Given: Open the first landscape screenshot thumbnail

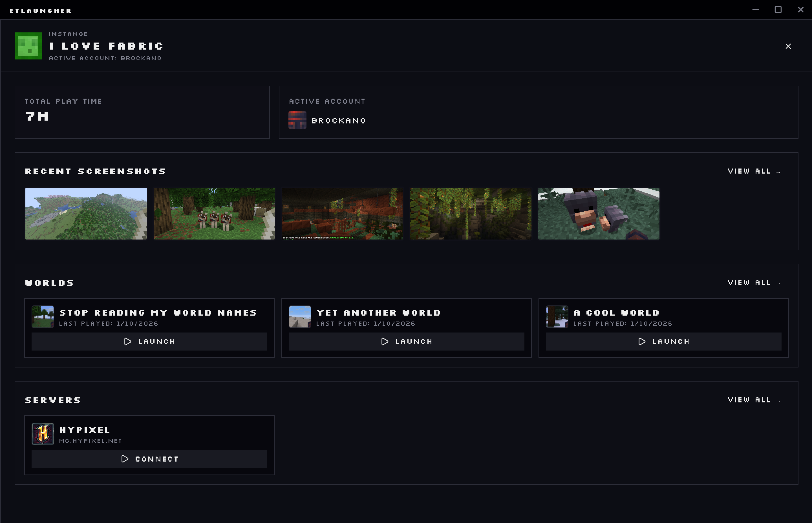Looking at the screenshot, I should 86,214.
